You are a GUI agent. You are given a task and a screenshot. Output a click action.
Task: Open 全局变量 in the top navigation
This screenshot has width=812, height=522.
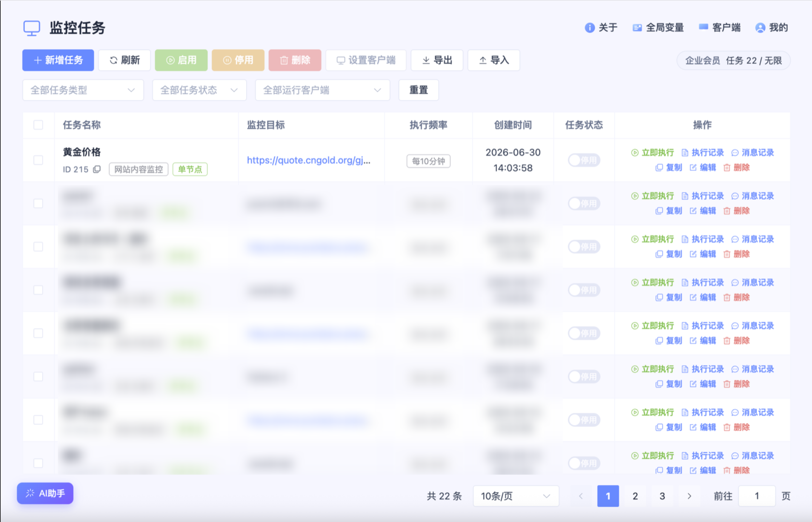(x=658, y=27)
